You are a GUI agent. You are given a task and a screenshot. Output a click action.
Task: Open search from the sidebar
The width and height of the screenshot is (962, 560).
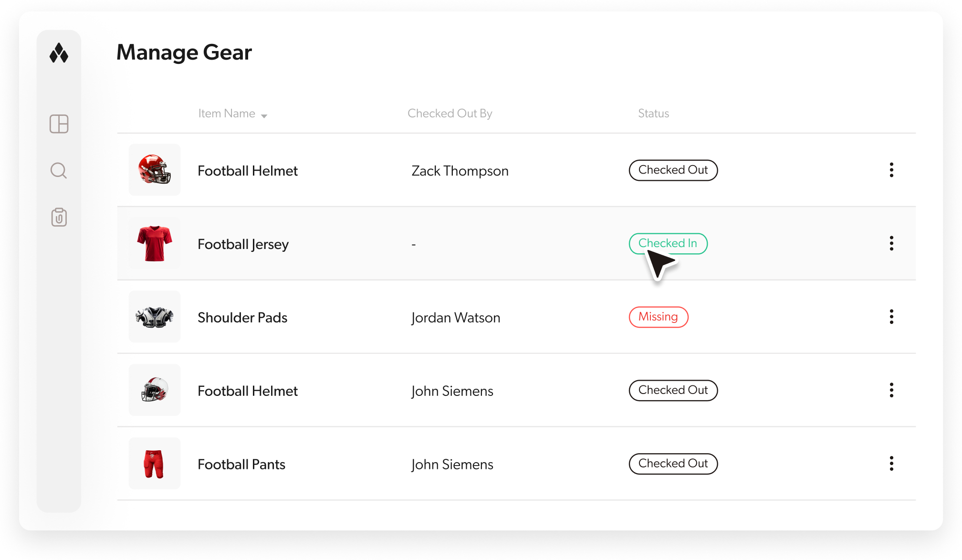[59, 170]
